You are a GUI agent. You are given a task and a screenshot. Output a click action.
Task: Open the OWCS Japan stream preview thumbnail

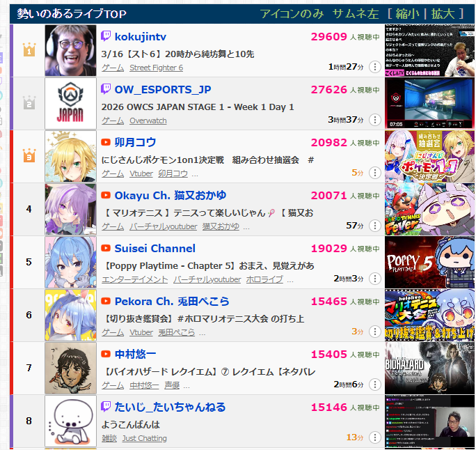coord(429,103)
